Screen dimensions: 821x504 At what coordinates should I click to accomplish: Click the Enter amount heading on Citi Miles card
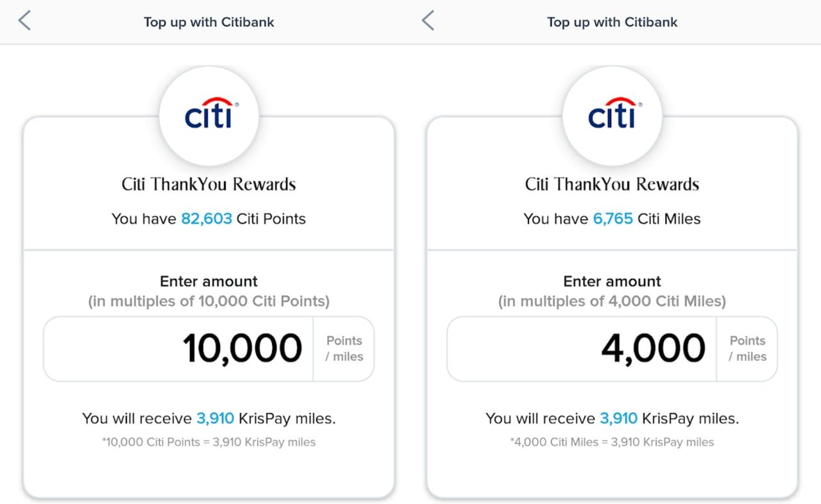pos(612,281)
